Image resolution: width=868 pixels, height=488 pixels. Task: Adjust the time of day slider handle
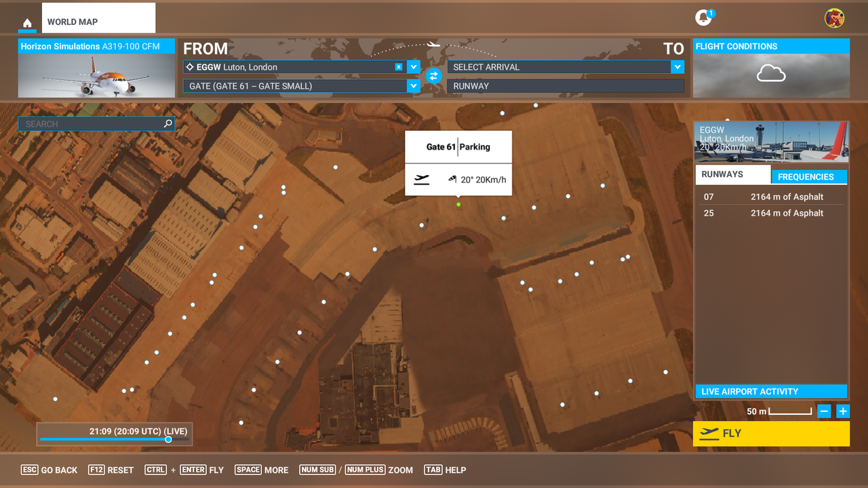coord(168,439)
